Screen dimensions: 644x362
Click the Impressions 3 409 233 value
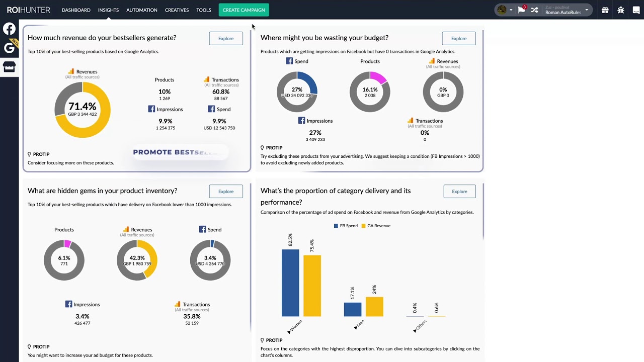315,139
